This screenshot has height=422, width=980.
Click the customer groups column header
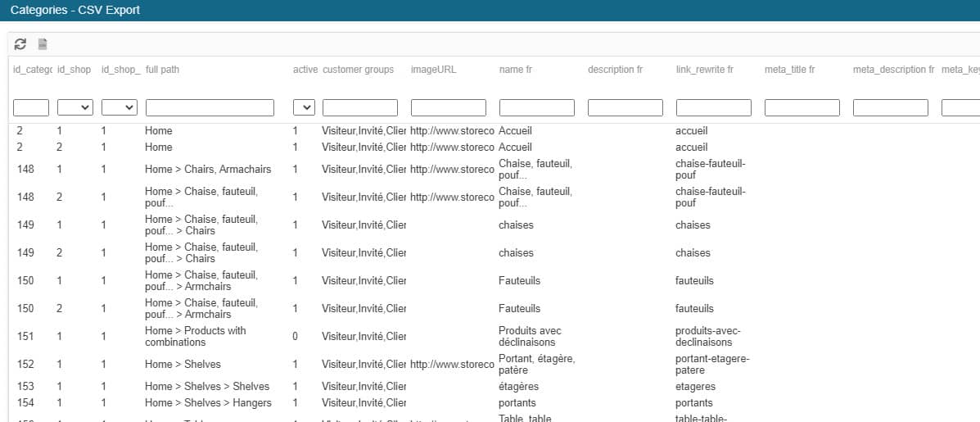(358, 70)
